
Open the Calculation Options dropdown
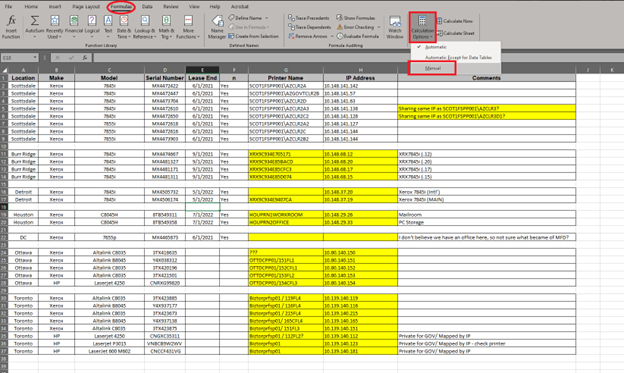[x=423, y=27]
